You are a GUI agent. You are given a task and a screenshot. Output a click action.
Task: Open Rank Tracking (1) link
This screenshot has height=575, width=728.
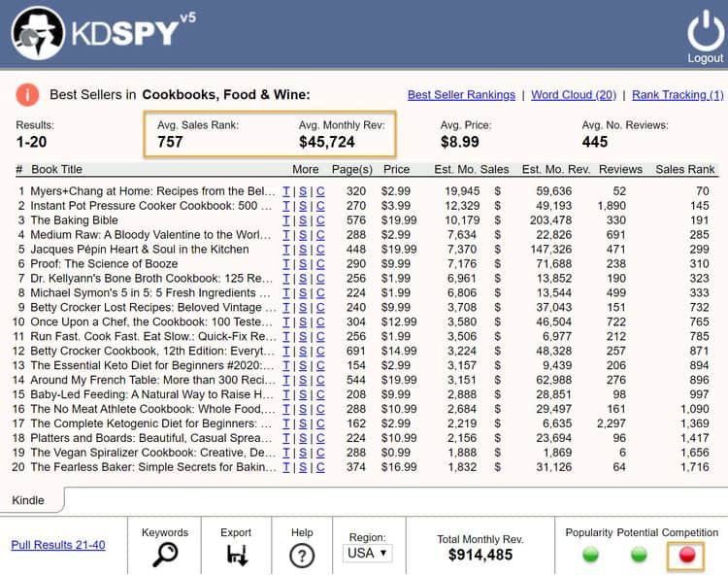pos(678,95)
